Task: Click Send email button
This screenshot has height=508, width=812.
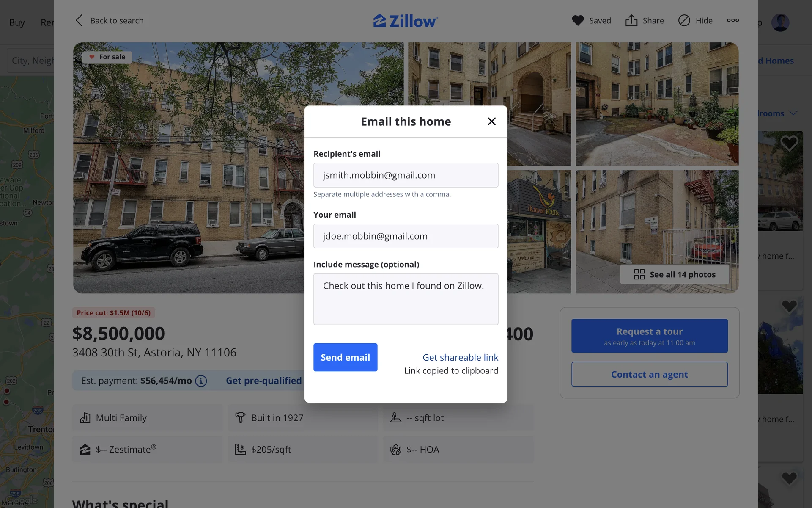Action: point(345,357)
